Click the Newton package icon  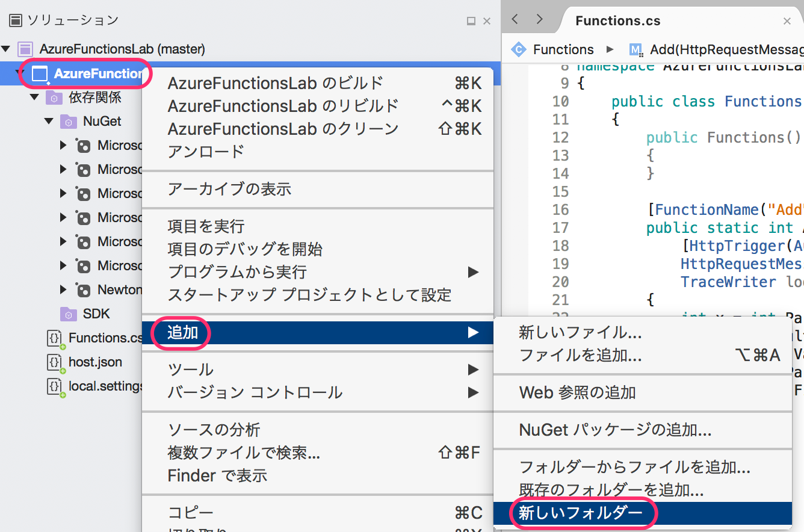click(x=83, y=289)
